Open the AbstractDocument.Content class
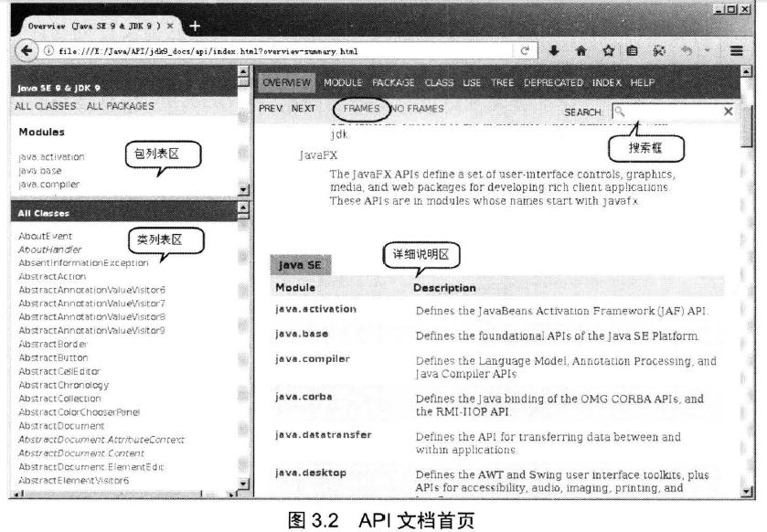The image size is (767, 532). pos(81,453)
